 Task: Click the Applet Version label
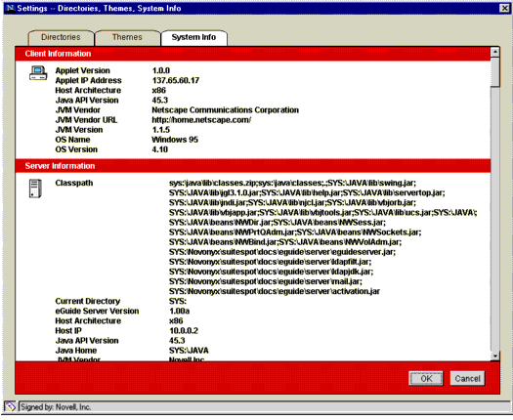click(x=82, y=70)
